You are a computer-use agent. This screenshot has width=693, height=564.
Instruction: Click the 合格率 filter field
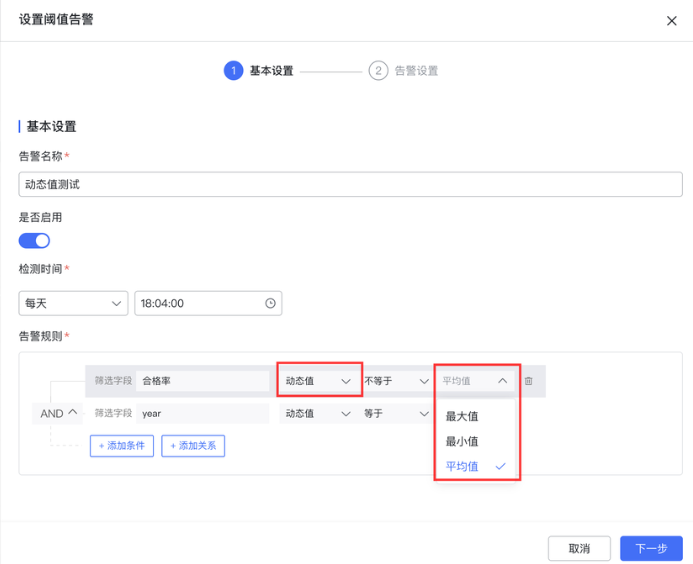tap(203, 381)
